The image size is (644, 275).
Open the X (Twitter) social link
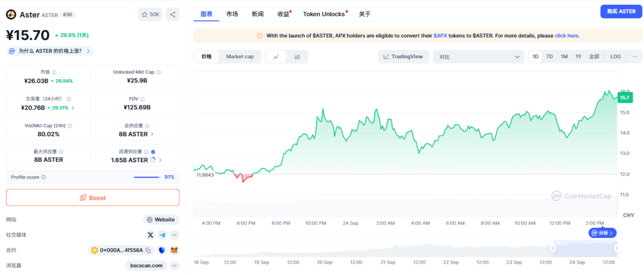click(150, 235)
